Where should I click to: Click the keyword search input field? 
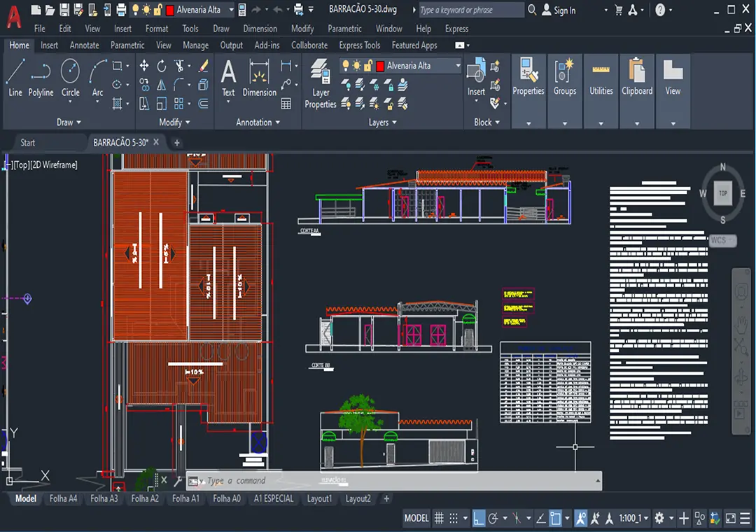click(x=470, y=10)
